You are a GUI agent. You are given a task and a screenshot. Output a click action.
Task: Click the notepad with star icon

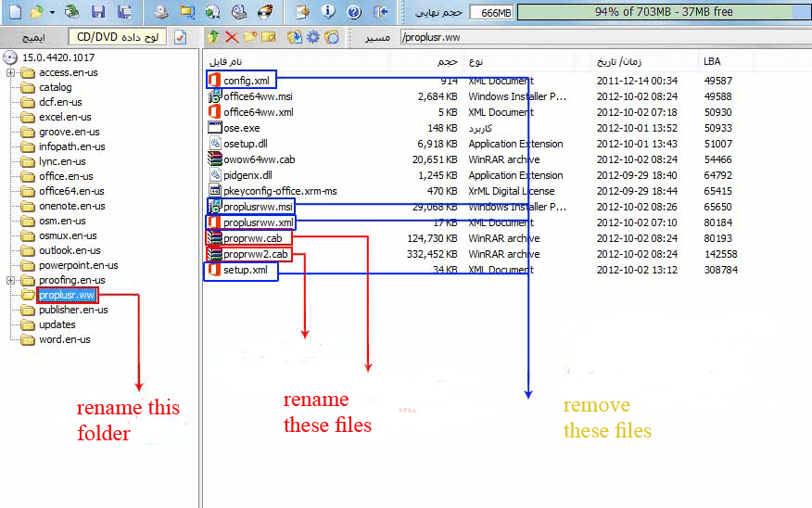pyautogui.click(x=302, y=11)
